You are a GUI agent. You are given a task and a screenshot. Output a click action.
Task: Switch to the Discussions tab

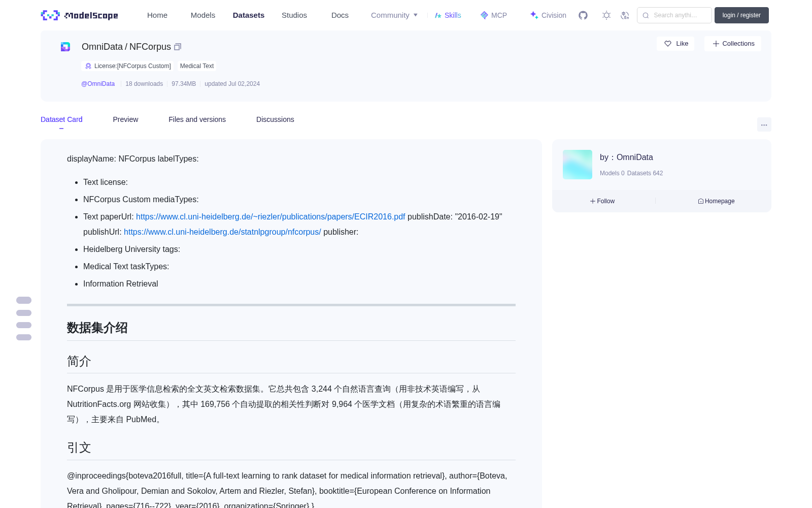coord(275,119)
